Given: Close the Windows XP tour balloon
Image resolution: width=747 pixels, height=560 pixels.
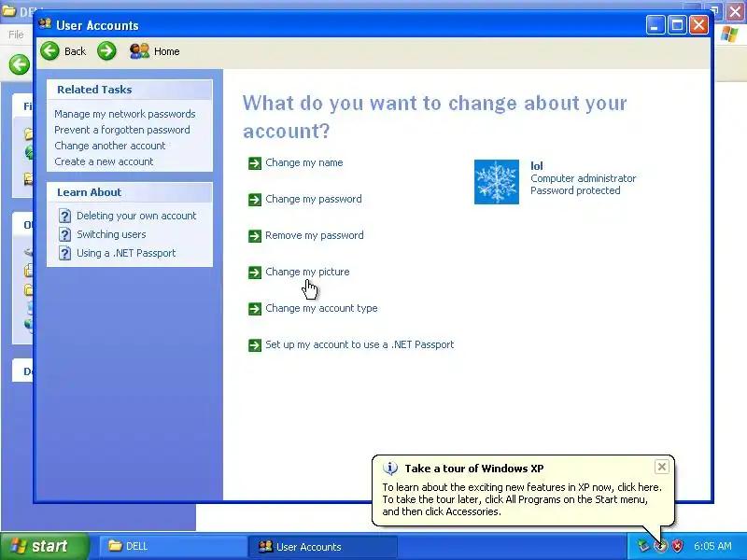Looking at the screenshot, I should [x=662, y=468].
